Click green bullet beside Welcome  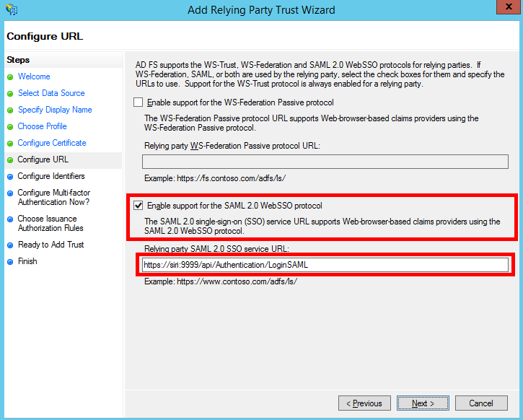pyautogui.click(x=10, y=77)
